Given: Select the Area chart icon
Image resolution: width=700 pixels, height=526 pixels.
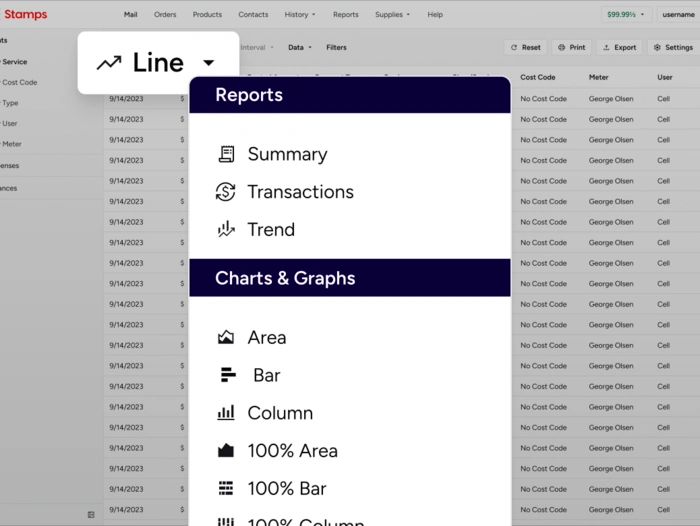Looking at the screenshot, I should point(226,338).
